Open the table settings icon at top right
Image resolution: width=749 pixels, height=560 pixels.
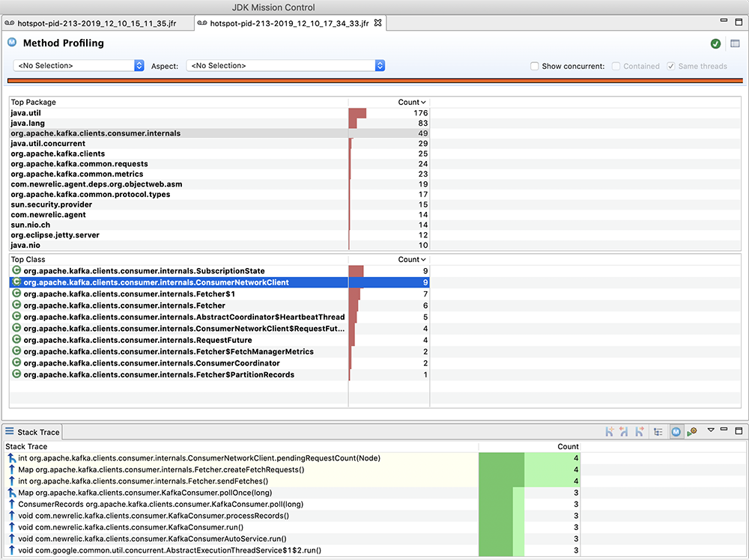(x=736, y=43)
